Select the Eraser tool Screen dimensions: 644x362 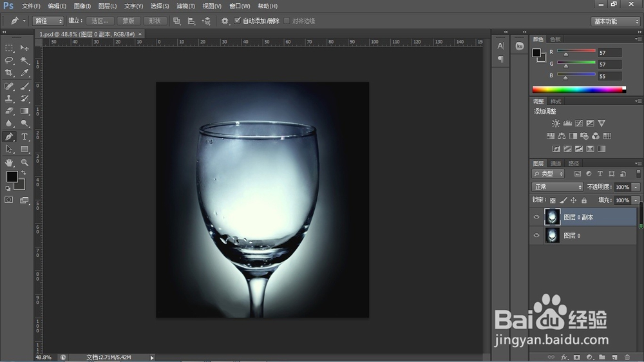(x=9, y=111)
